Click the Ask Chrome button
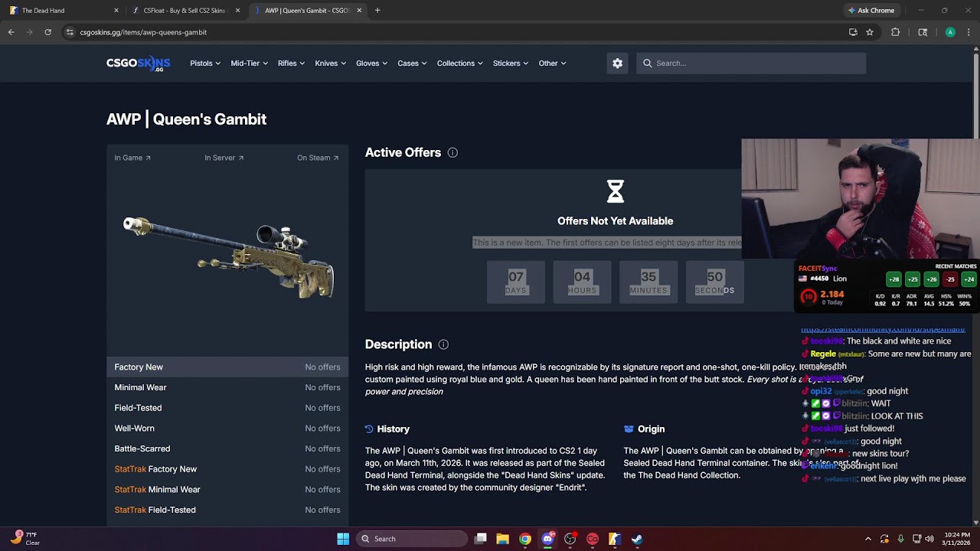980x551 pixels. [871, 11]
